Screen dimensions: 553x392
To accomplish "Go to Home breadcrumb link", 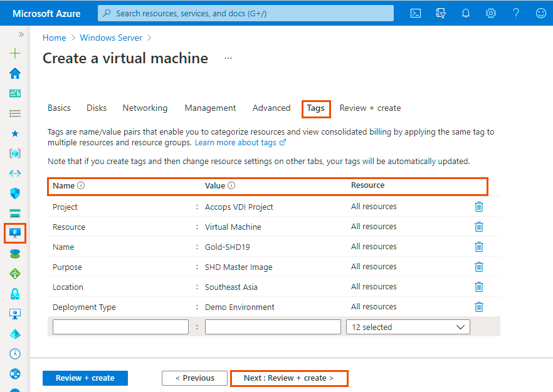I will coord(55,38).
